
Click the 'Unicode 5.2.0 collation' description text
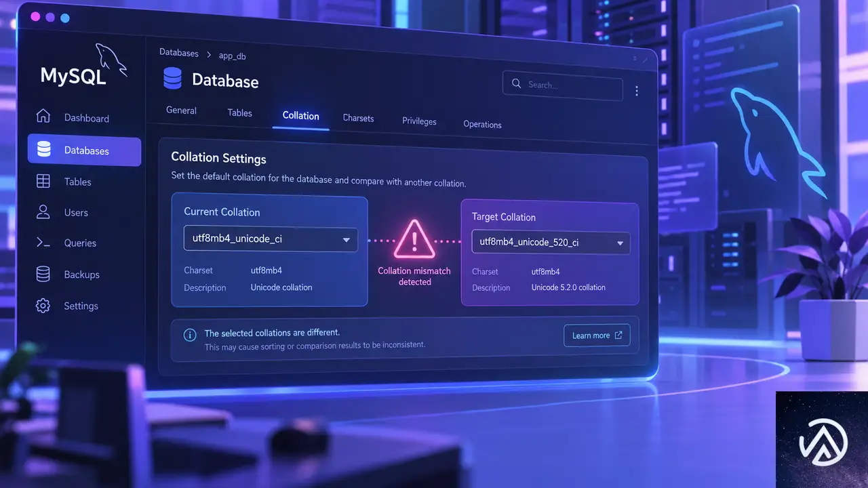pos(568,287)
